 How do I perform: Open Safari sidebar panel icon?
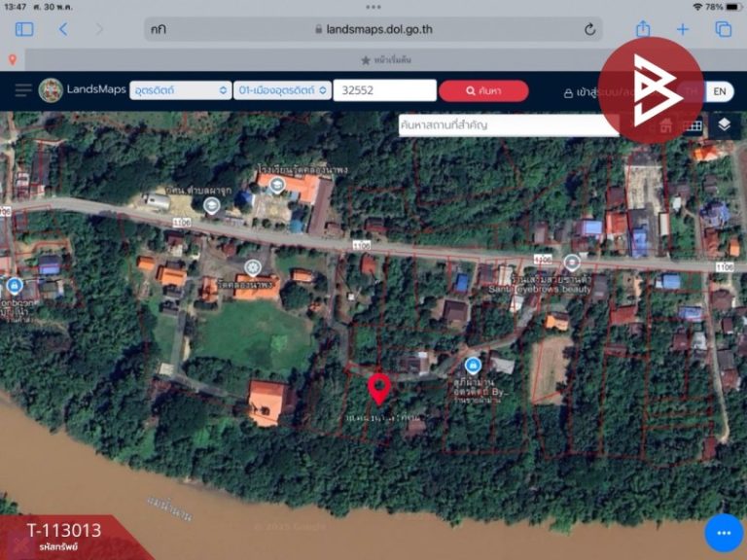point(24,29)
